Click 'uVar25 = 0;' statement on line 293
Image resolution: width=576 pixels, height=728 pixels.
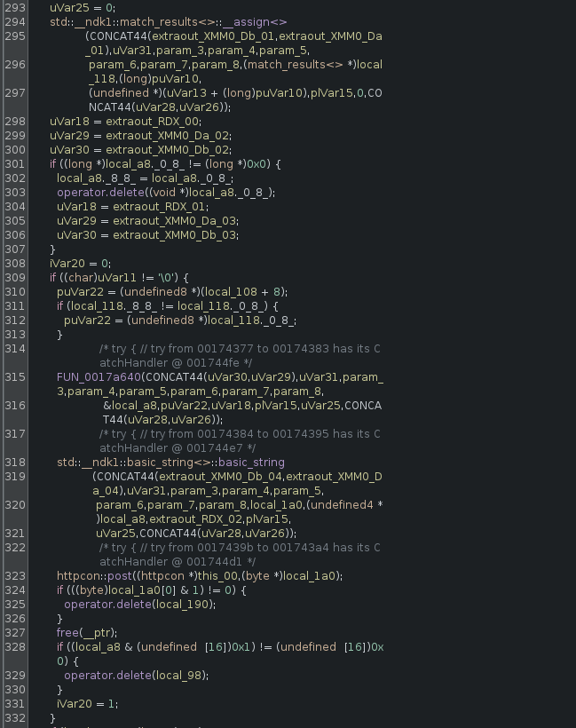click(x=83, y=8)
